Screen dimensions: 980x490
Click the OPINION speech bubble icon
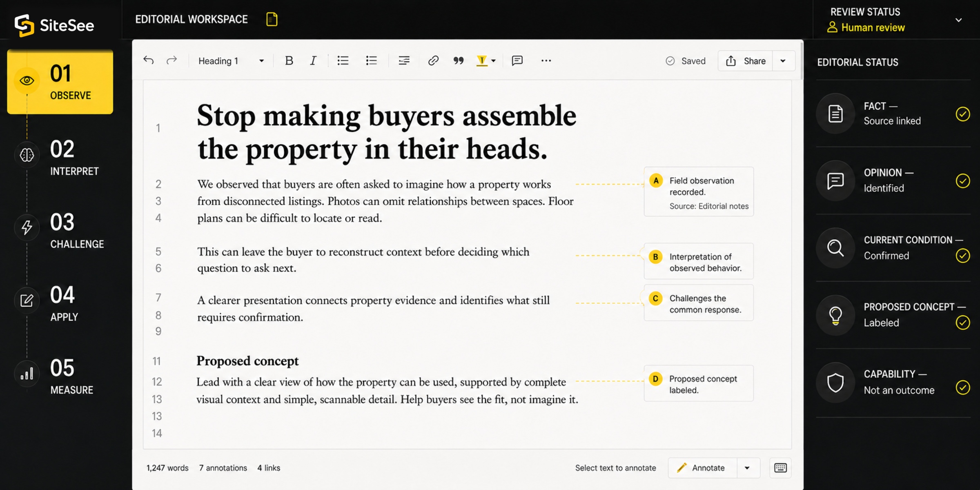(x=835, y=180)
